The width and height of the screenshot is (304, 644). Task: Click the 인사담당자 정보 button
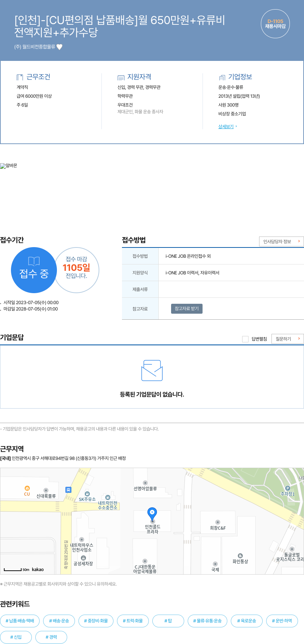(281, 241)
